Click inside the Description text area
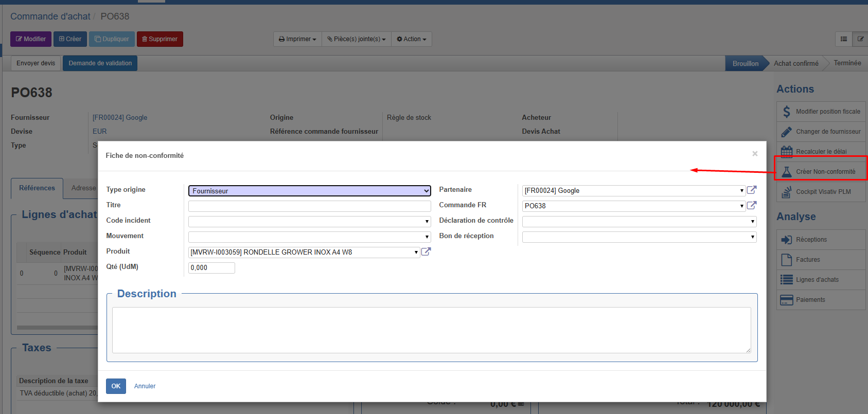 (x=431, y=330)
